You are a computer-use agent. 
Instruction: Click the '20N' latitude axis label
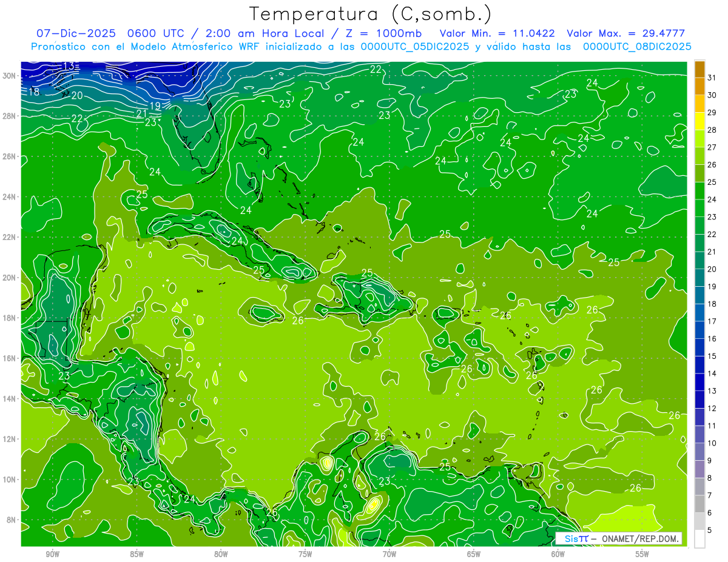[10, 278]
